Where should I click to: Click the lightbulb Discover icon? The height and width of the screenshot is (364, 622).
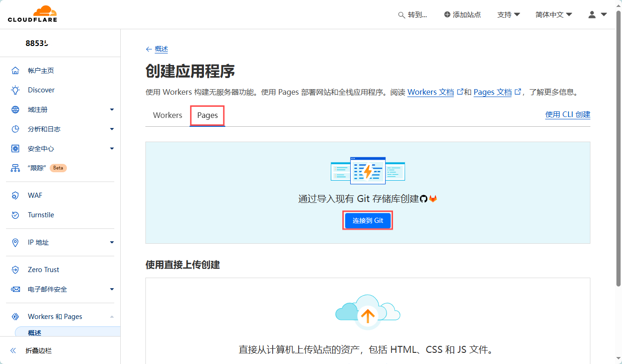click(x=15, y=90)
